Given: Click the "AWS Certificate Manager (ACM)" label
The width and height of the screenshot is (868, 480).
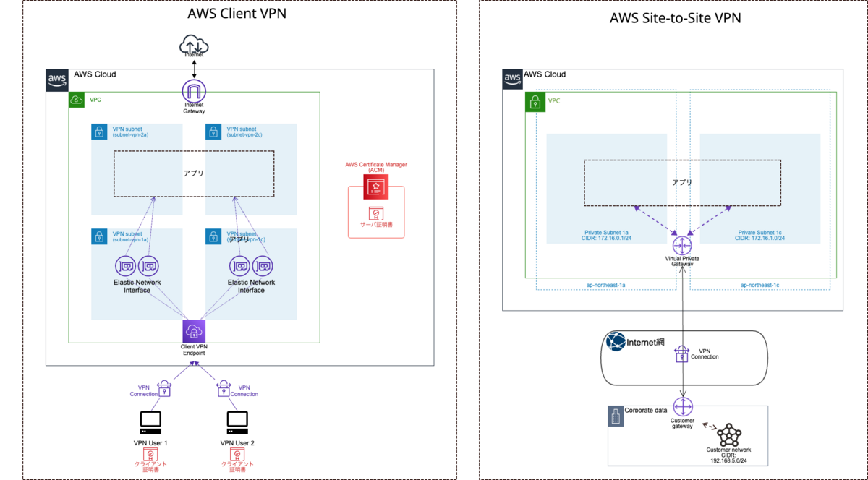Looking at the screenshot, I should [376, 167].
